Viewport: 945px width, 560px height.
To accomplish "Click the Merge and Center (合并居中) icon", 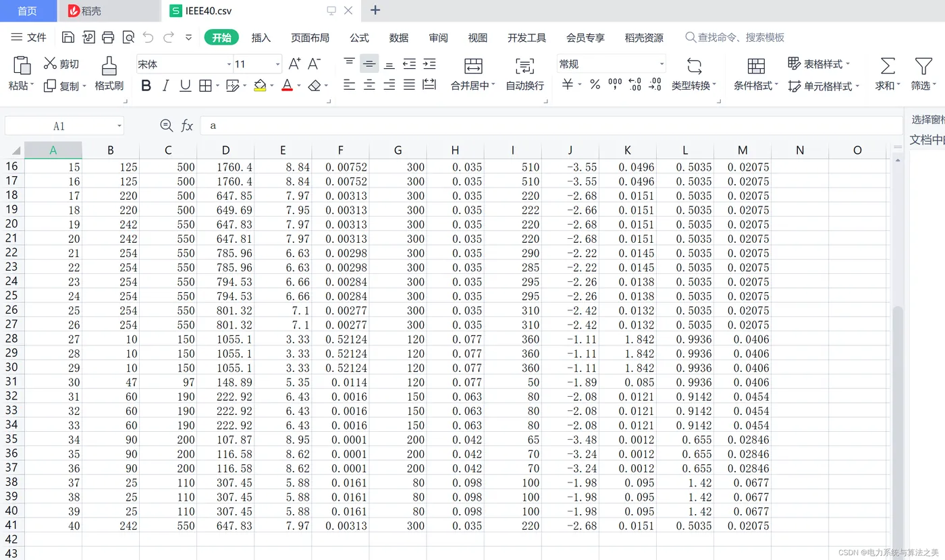I will tap(473, 65).
